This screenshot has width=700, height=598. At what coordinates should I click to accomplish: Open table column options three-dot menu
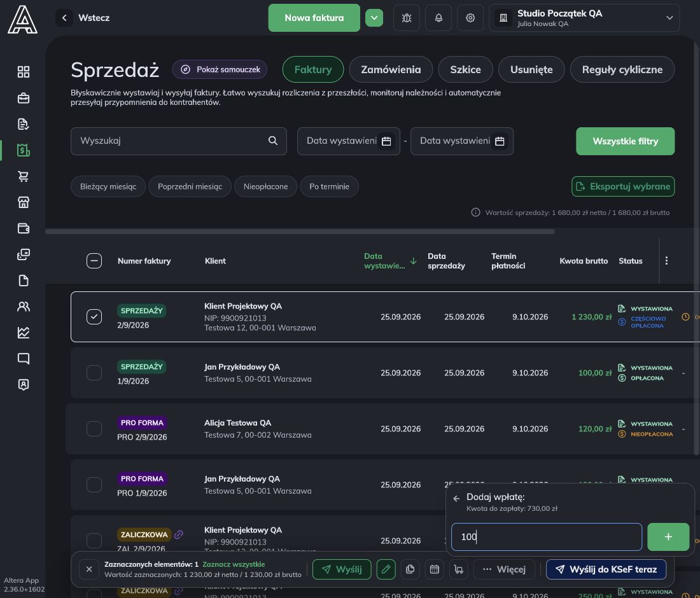point(666,261)
